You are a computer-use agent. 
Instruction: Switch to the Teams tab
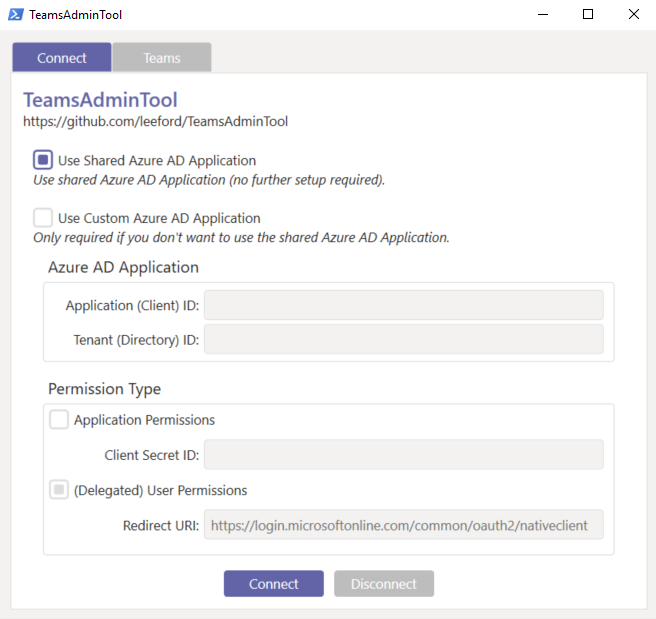[162, 57]
